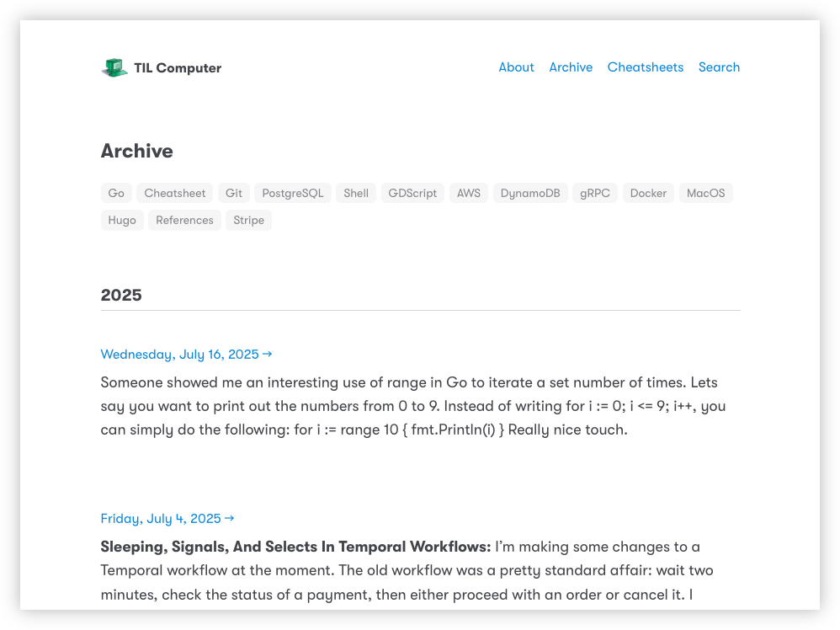The image size is (840, 630).
Task: Click the green TIL Computer logo icon
Action: pos(114,67)
